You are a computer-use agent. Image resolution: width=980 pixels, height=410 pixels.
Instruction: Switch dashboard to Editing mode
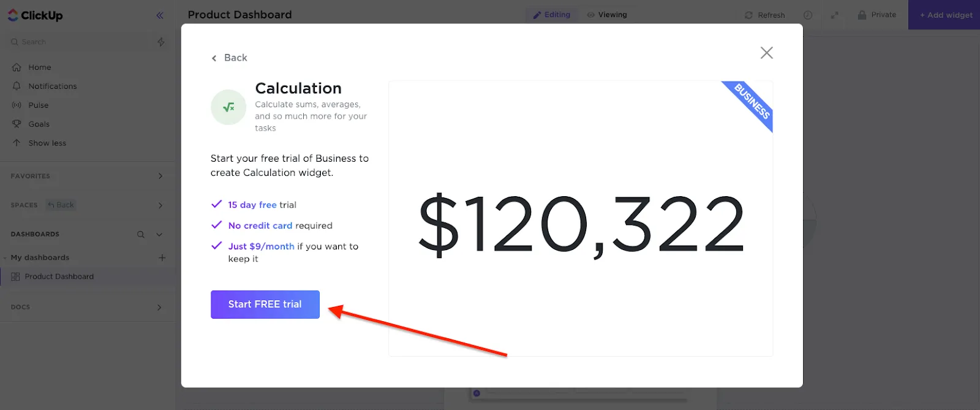click(551, 15)
